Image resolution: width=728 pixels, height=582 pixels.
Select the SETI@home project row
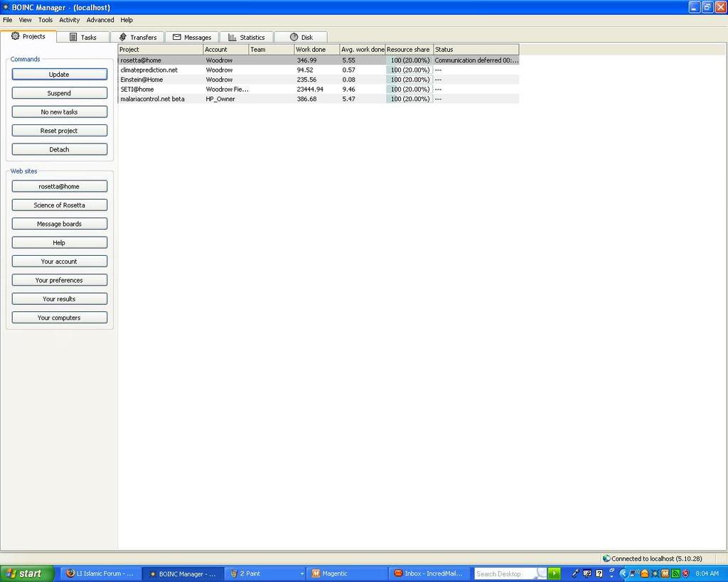tap(318, 89)
